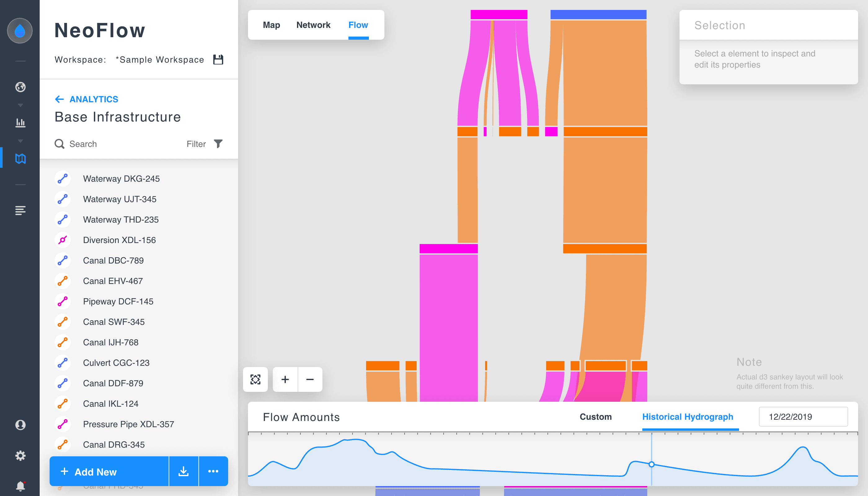Zoom in with the plus button
Image resolution: width=868 pixels, height=496 pixels.
pyautogui.click(x=285, y=379)
